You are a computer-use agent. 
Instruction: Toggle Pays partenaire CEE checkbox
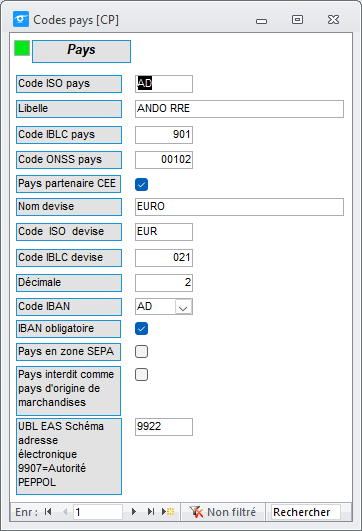pos(141,185)
